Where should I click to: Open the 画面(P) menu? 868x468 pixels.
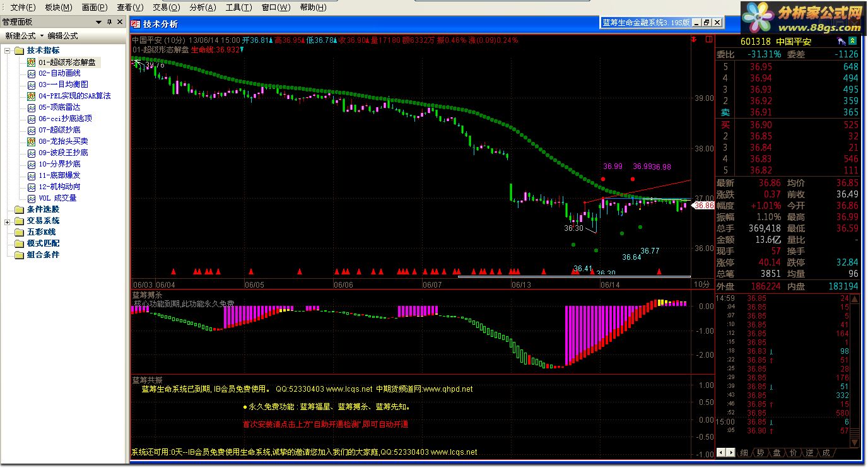click(95, 8)
